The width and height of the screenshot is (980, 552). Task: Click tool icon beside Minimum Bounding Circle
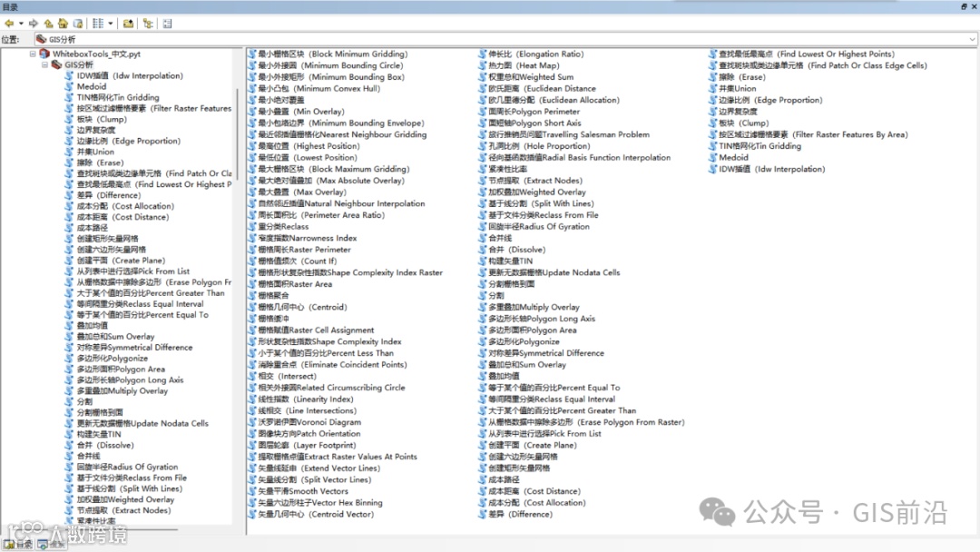coord(252,65)
